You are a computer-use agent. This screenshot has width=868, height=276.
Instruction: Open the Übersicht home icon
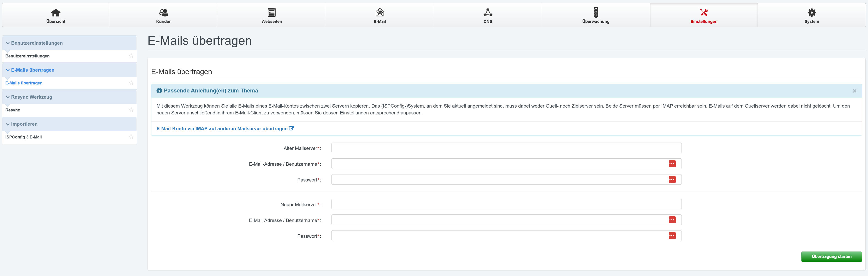pyautogui.click(x=56, y=12)
